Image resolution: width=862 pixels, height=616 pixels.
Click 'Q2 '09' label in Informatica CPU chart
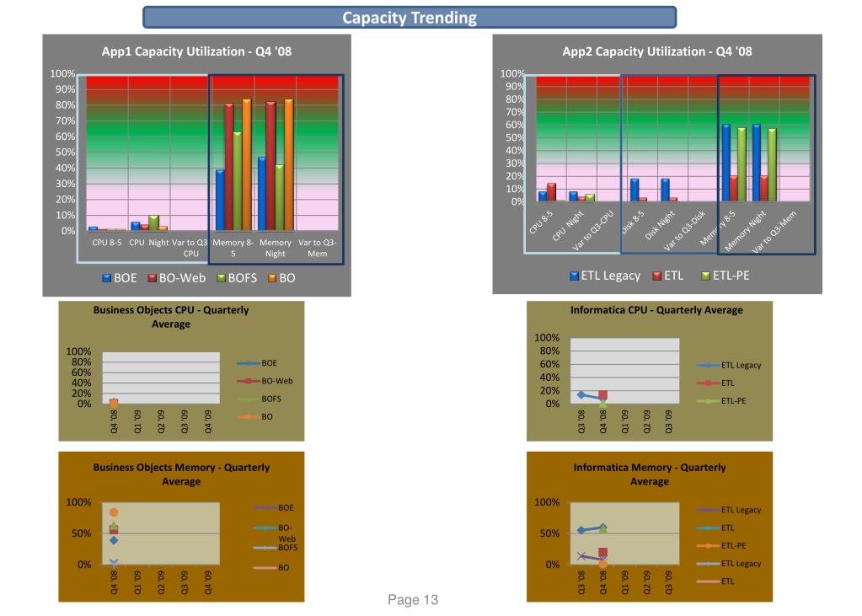click(x=647, y=422)
